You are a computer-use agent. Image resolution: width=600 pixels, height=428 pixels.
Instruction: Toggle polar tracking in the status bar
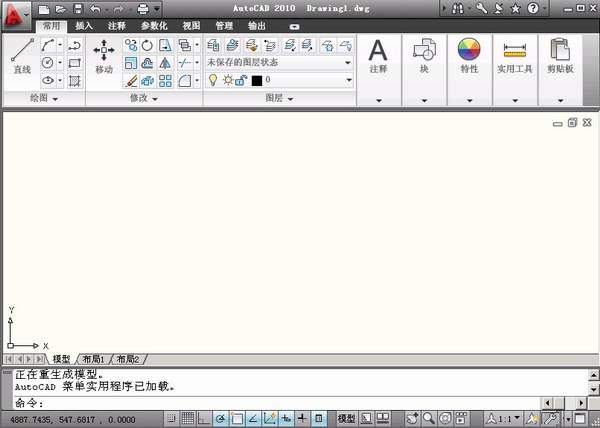[221, 418]
